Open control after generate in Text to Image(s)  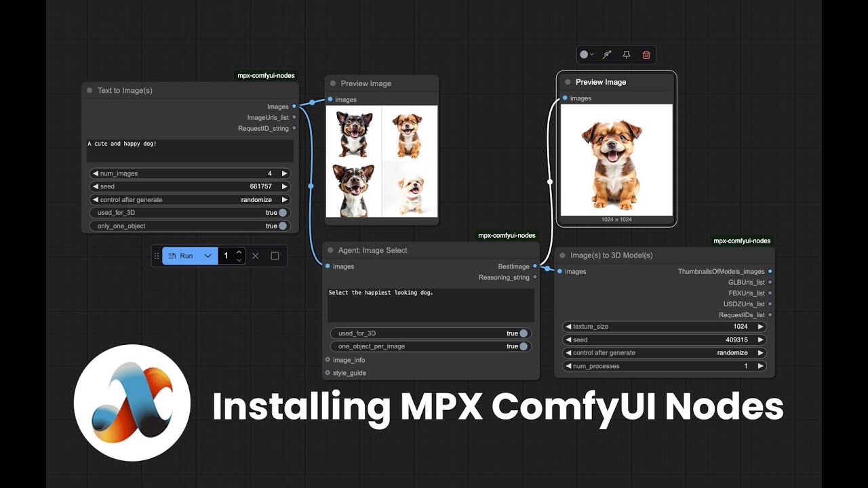coord(190,200)
